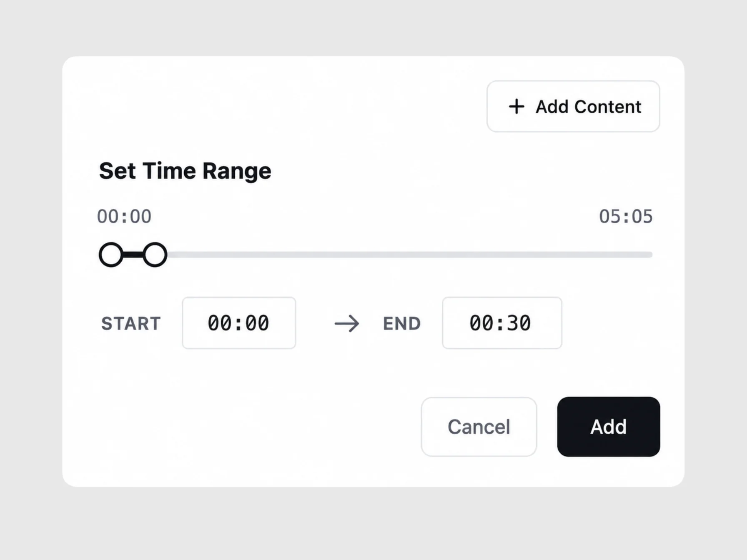
Task: Click the 05:05 duration label
Action: (x=626, y=217)
